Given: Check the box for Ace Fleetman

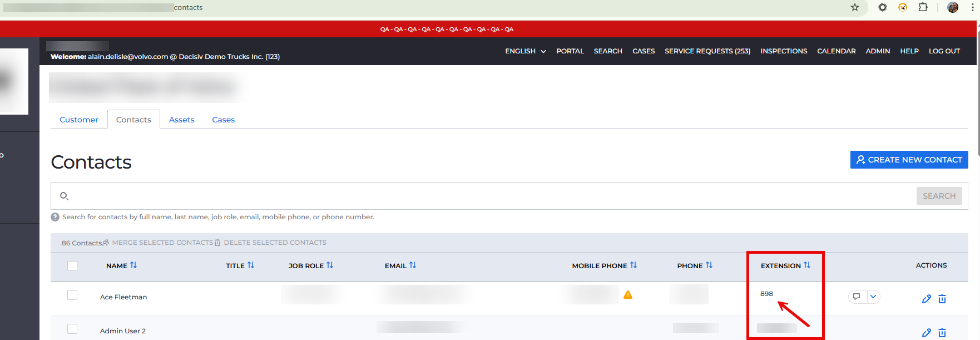Looking at the screenshot, I should click(x=72, y=295).
